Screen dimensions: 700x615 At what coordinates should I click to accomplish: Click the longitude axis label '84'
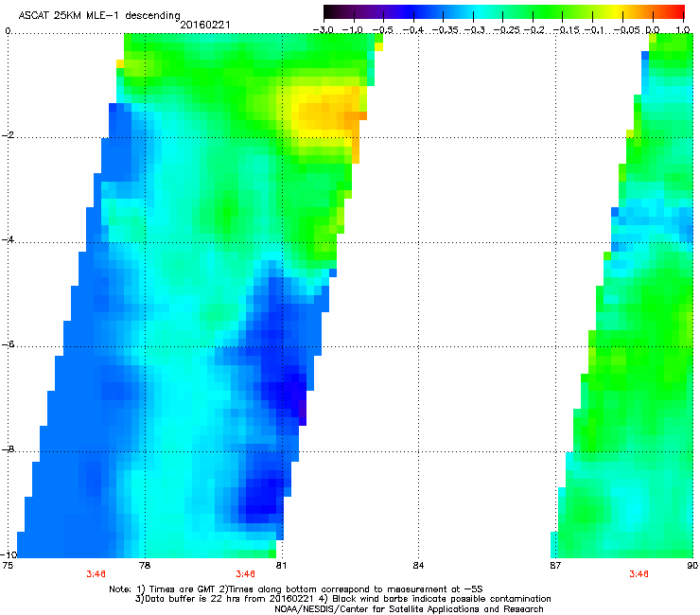[418, 566]
